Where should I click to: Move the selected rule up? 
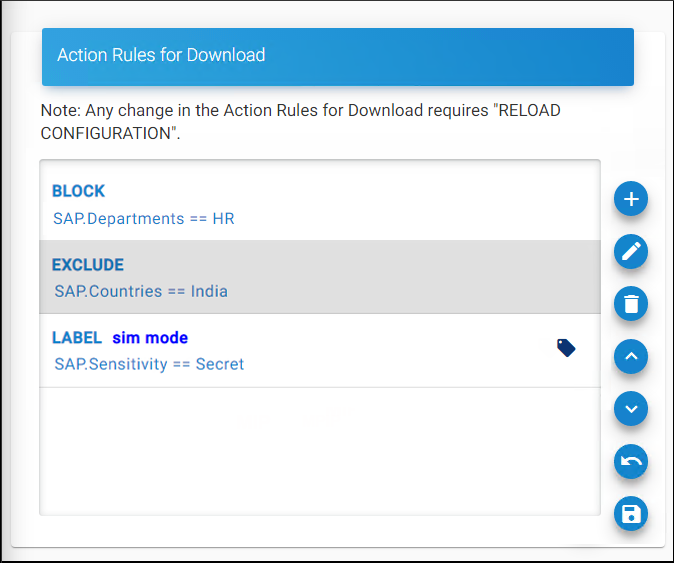click(x=631, y=356)
